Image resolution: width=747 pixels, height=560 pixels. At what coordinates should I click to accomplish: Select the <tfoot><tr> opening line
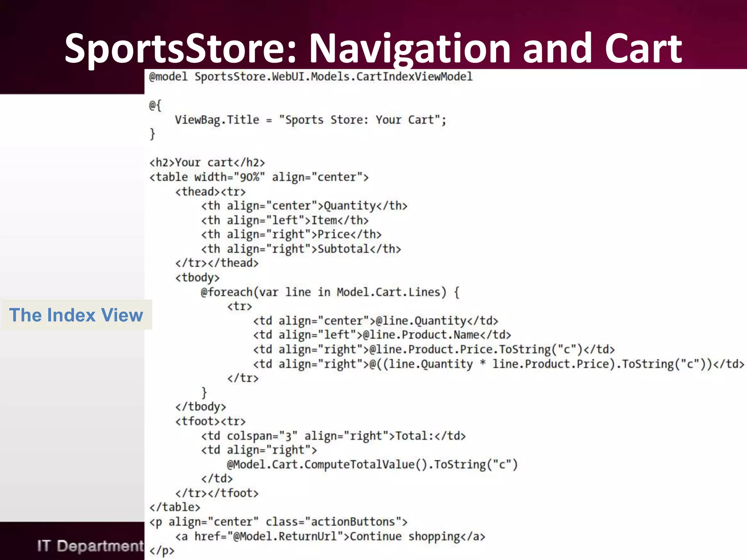click(x=210, y=421)
